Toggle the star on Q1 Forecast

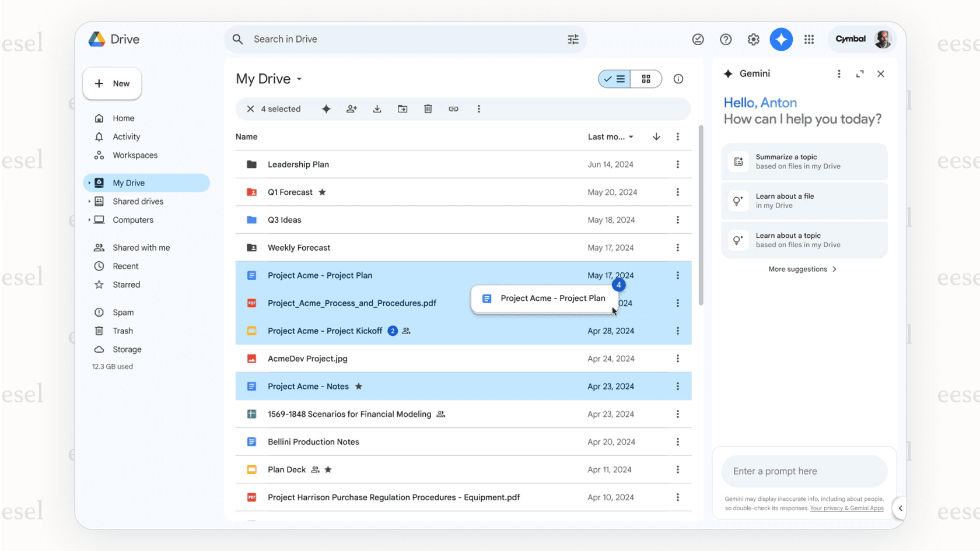click(x=323, y=192)
